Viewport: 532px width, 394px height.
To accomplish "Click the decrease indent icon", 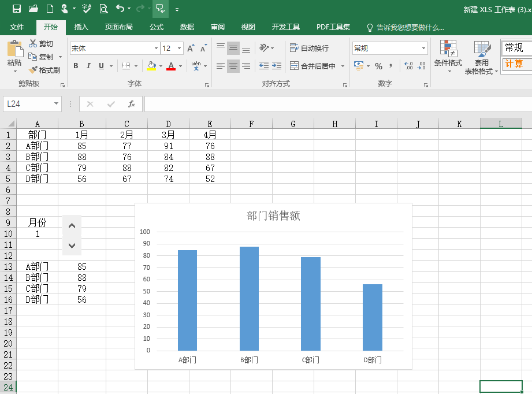I will coord(264,66).
